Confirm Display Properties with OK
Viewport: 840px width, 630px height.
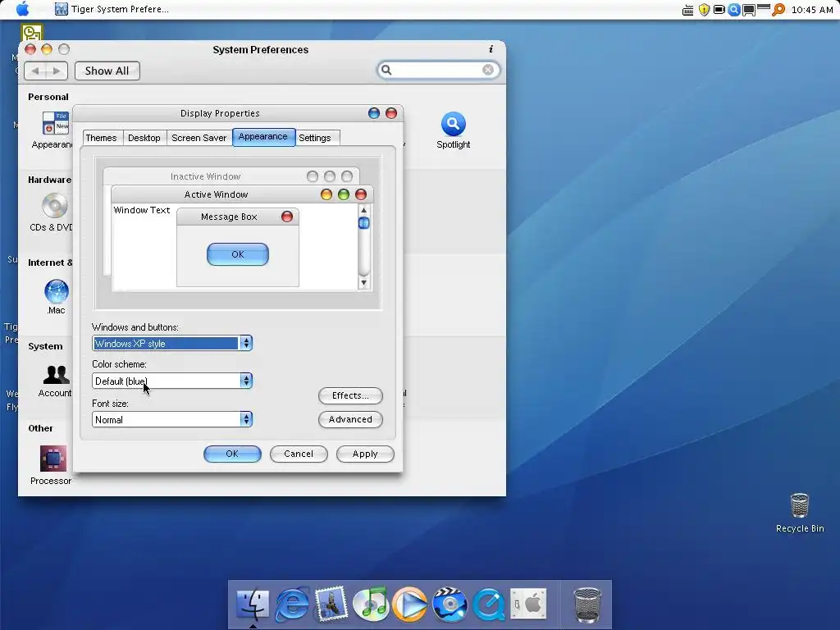click(232, 454)
